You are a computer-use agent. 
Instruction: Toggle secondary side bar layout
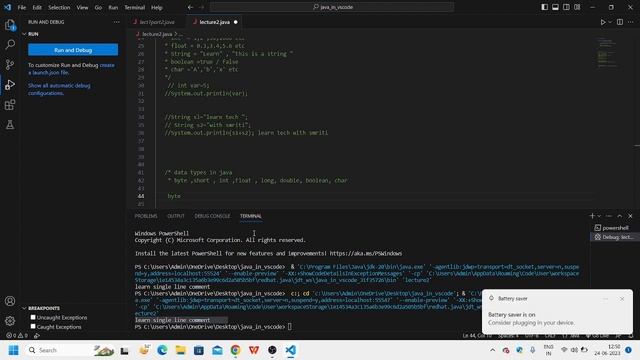point(567,7)
